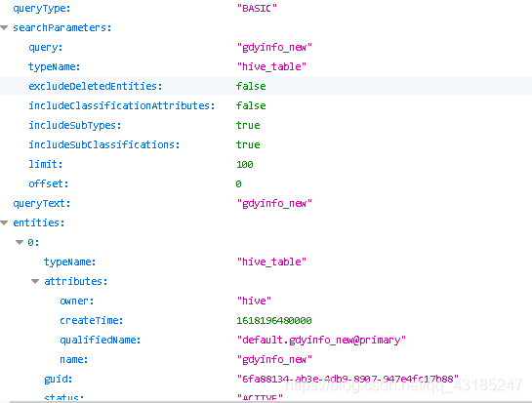Select the excludeDeletedEntities key
Viewport: 532px width, 403px height.
(x=96, y=86)
